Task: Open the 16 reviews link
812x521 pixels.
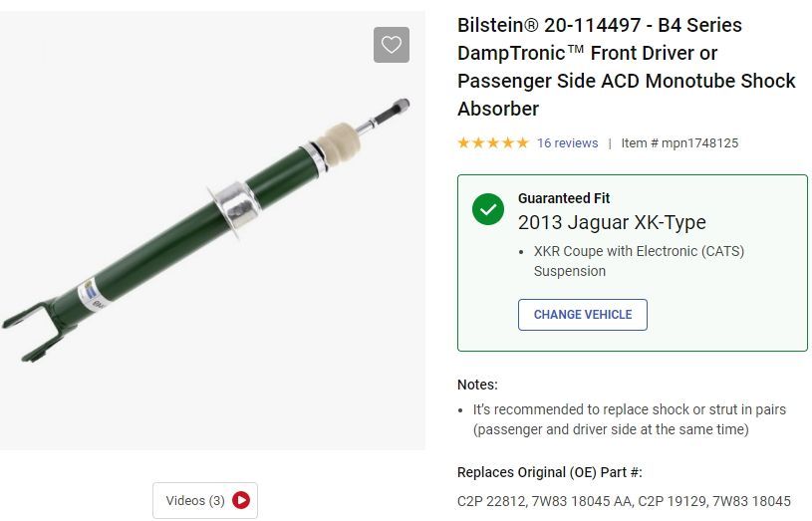Action: click(567, 142)
